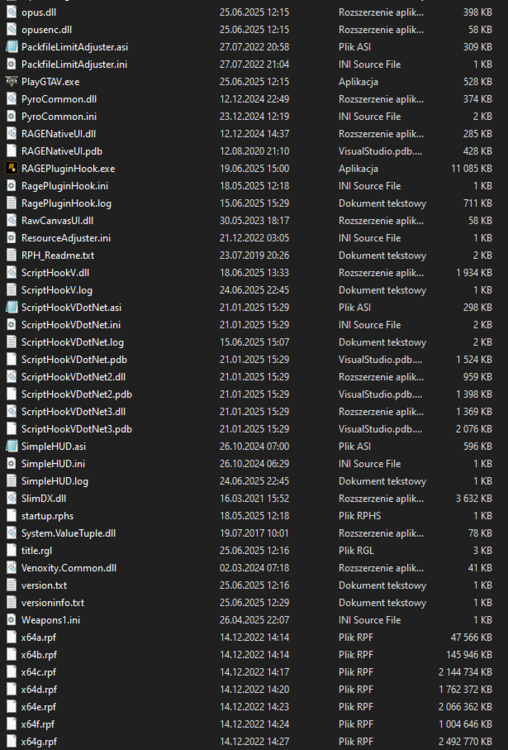The width and height of the screenshot is (508, 750).
Task: Click the PyroCommon.ini settings icon
Action: click(x=11, y=116)
